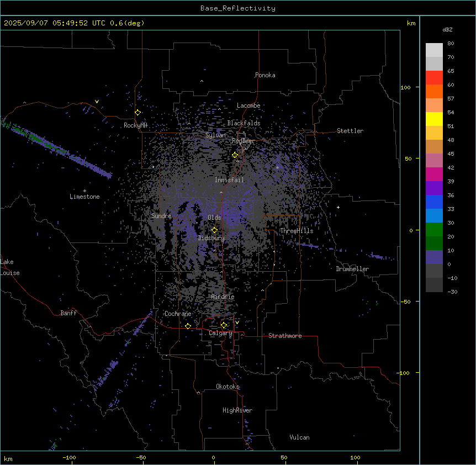The image size is (476, 465).
Task: Click the 50 tick on the bottom axis
Action: coord(284,458)
